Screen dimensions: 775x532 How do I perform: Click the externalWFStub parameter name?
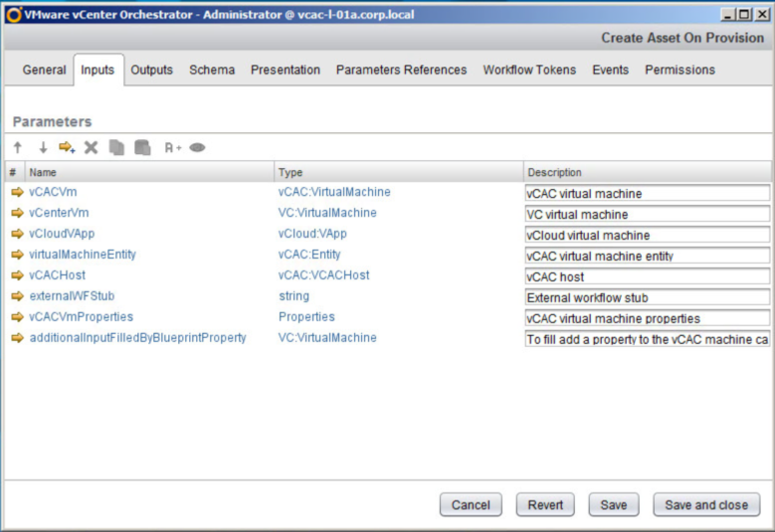72,295
